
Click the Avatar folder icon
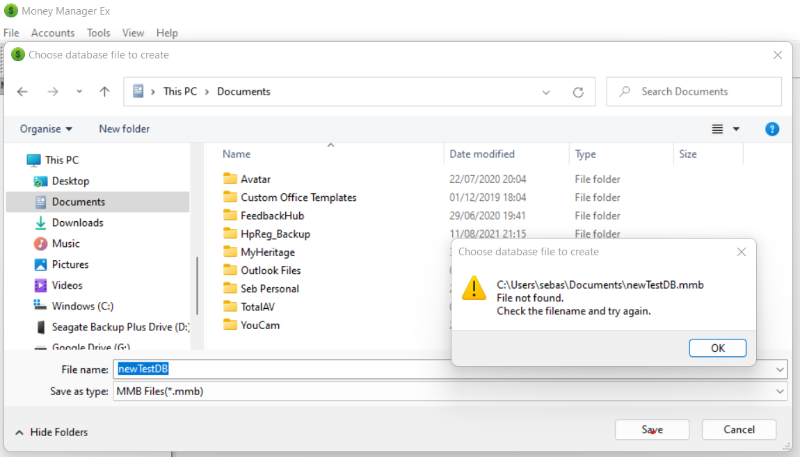click(x=230, y=179)
